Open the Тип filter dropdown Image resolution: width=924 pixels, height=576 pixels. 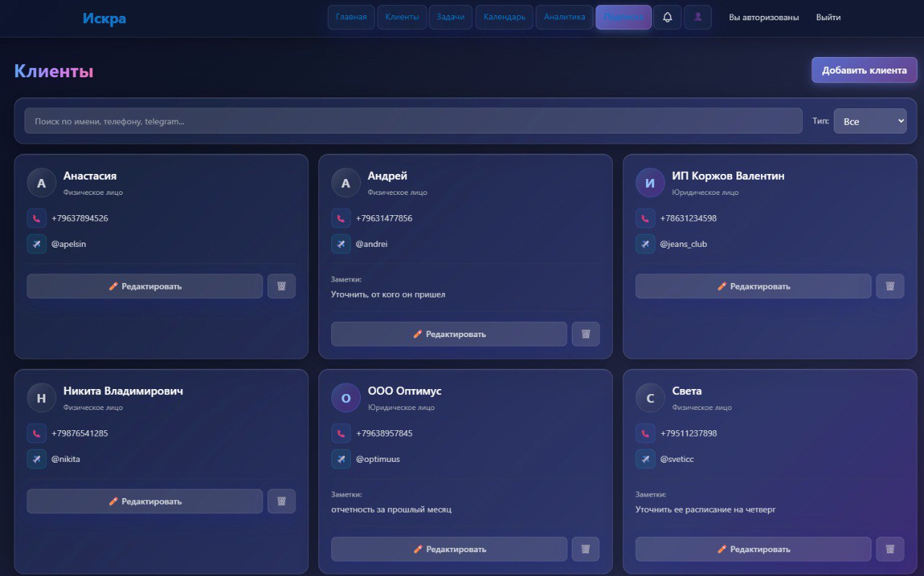(869, 121)
